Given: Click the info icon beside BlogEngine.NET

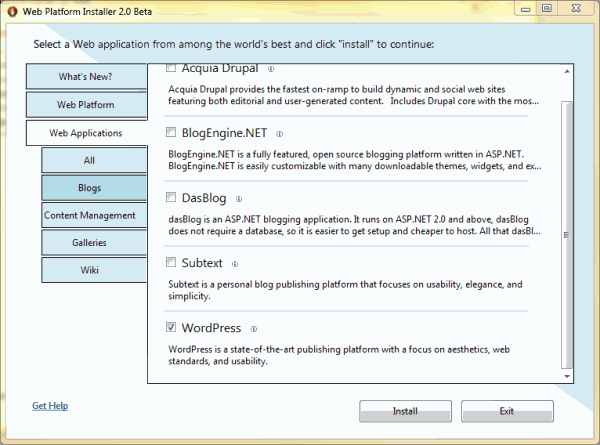Looking at the screenshot, I should (280, 134).
